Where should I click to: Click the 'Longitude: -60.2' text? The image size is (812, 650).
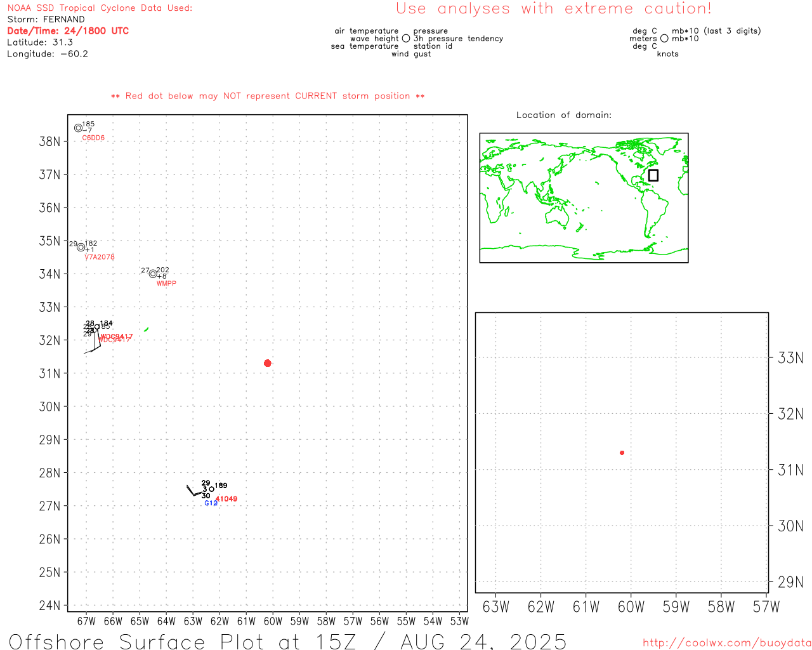click(48, 53)
